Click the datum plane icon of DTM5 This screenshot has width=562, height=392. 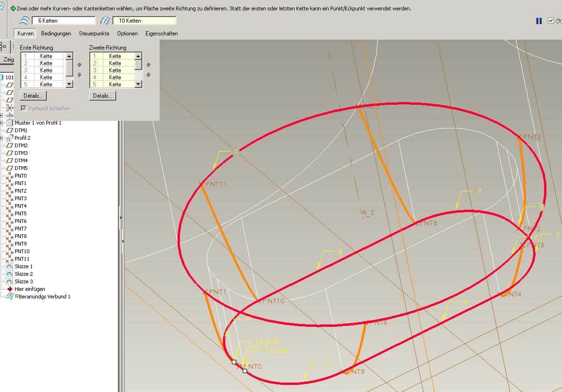(9, 168)
